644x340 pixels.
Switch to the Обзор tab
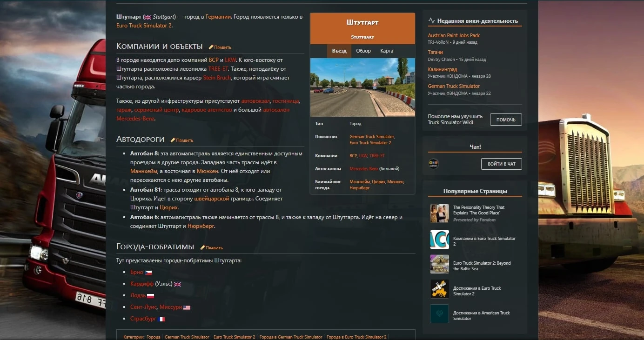[x=363, y=51]
